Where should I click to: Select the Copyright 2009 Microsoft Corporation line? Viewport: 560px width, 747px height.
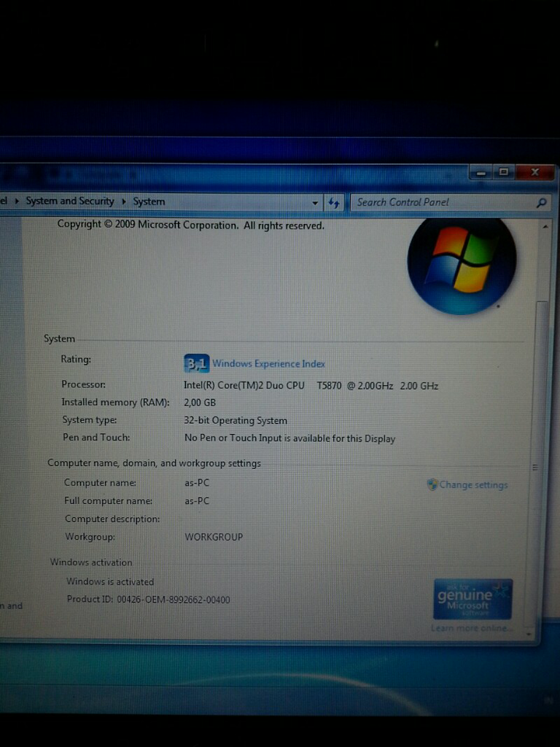[x=191, y=225]
